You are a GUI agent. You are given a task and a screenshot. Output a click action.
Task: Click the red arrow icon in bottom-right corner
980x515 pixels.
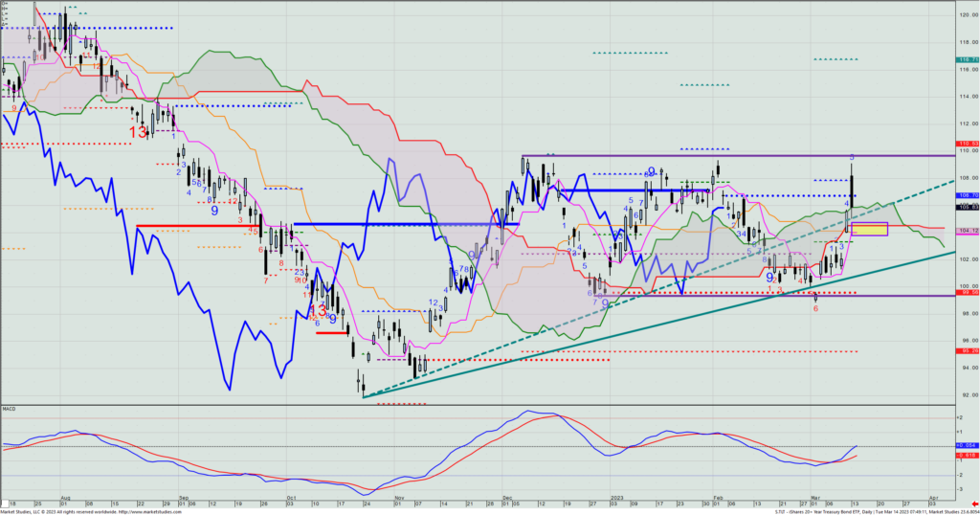coord(974,504)
